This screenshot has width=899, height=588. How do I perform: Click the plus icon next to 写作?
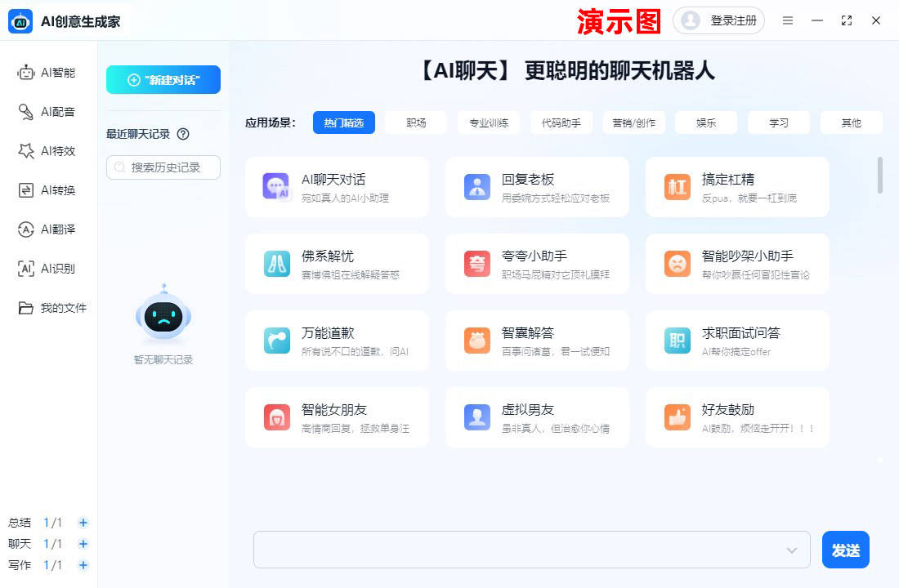83,564
